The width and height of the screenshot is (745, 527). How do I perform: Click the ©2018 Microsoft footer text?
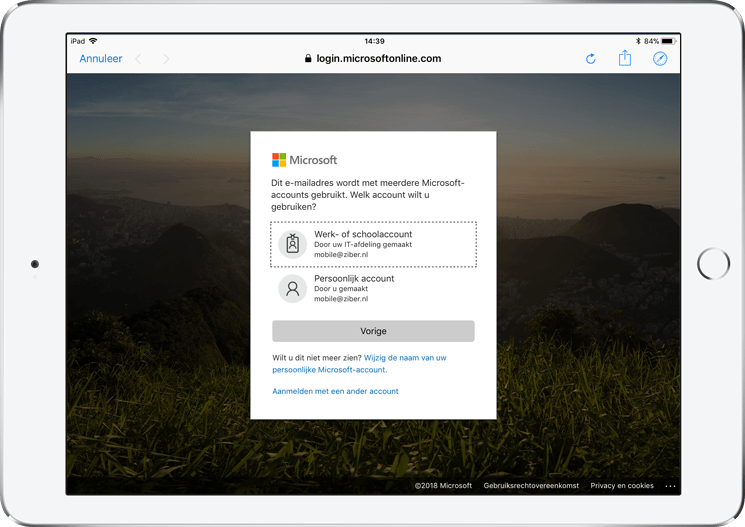coord(443,486)
